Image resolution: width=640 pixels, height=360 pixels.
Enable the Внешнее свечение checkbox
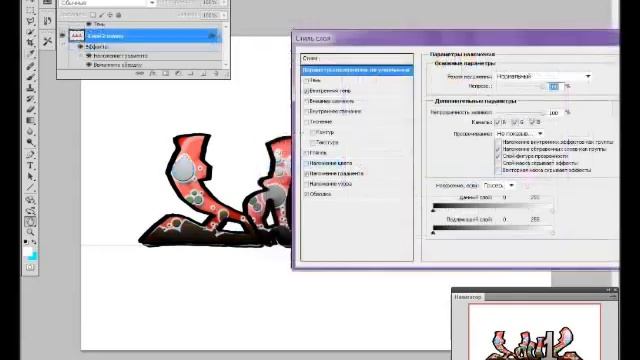(306, 101)
